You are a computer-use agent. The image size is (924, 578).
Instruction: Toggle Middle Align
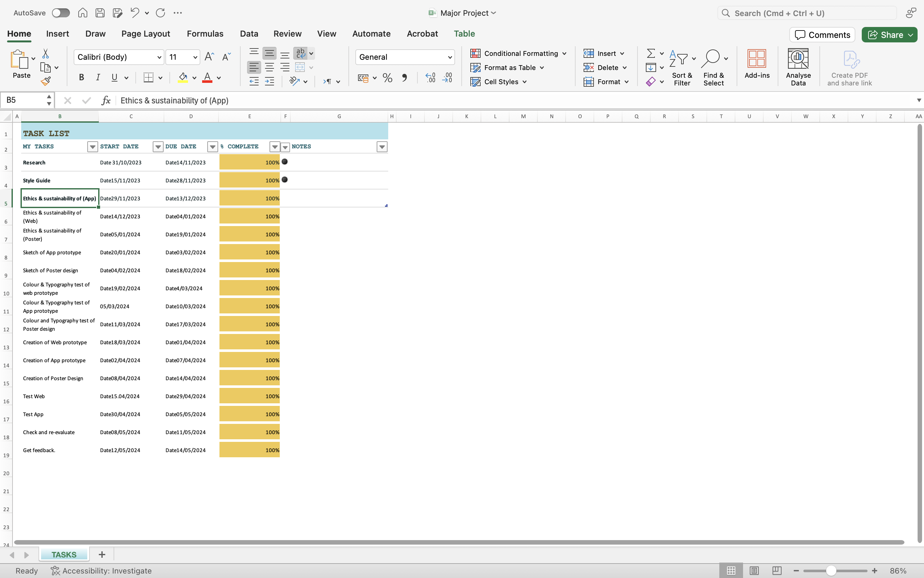point(269,53)
